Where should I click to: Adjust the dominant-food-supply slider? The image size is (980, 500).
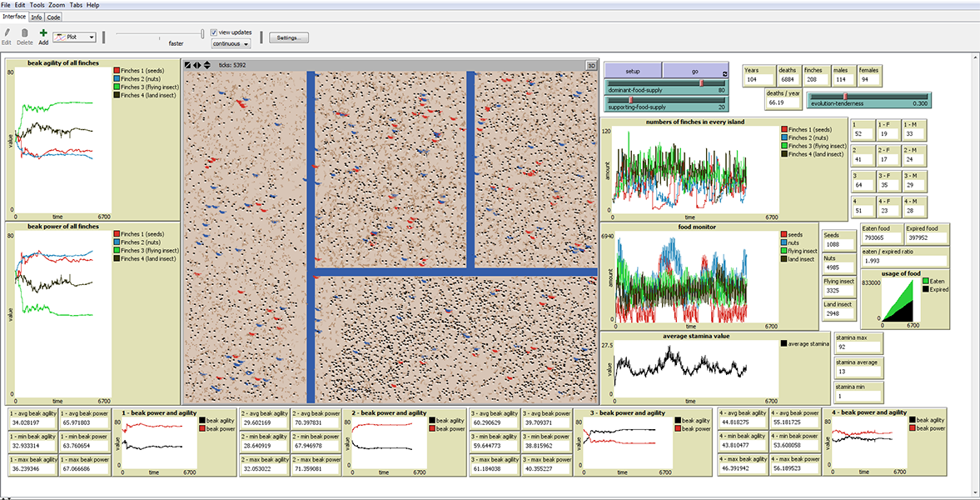coord(701,82)
